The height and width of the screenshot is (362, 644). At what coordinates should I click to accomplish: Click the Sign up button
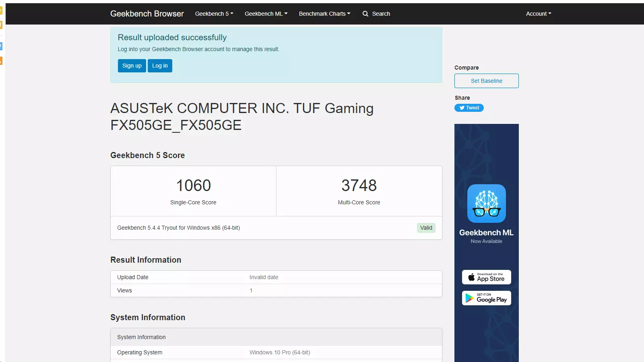coord(132,66)
